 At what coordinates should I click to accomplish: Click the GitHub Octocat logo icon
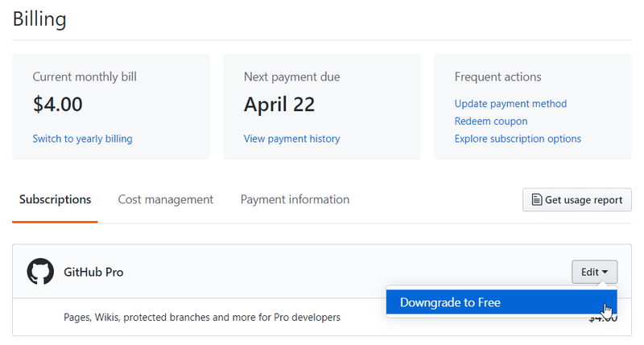pyautogui.click(x=40, y=272)
